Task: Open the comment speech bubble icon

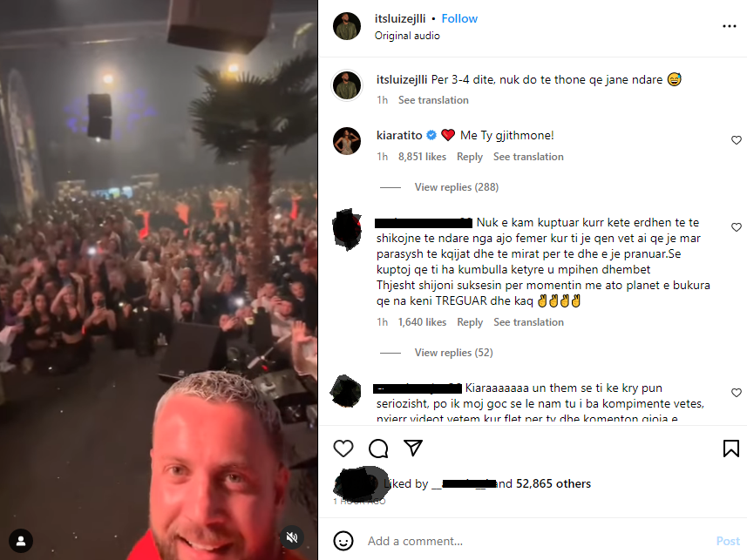Action: coord(378,449)
